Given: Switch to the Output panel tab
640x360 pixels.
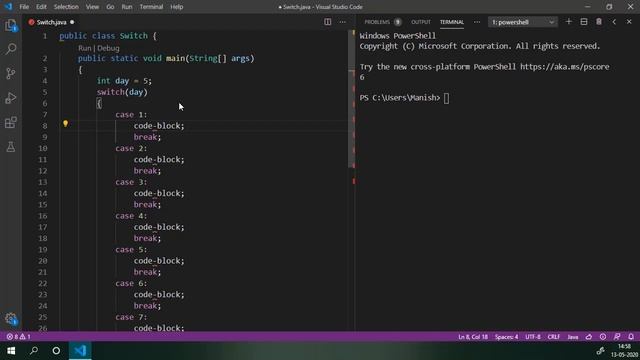Looking at the screenshot, I should point(421,22).
